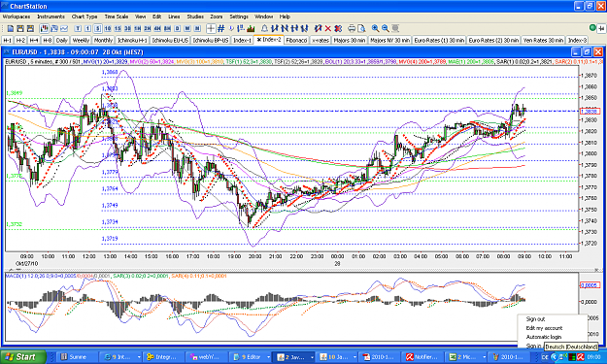Click the pin icon at toolbar right end
Viewport: 607px width, 364px height.
click(601, 28)
